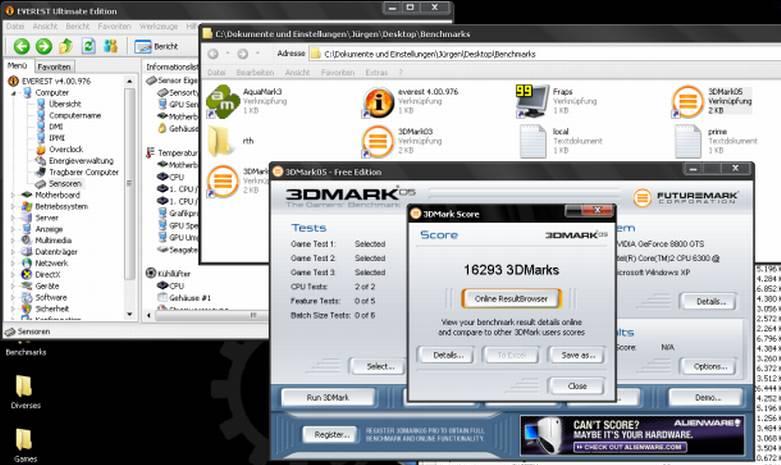Viewport: 781px width, 465px height.
Task: Open Extras menu in the Explorer window
Action: pos(376,72)
